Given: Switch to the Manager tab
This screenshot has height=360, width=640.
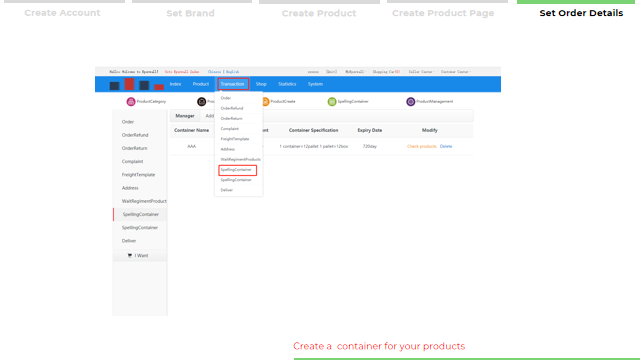Looking at the screenshot, I should 185,116.
